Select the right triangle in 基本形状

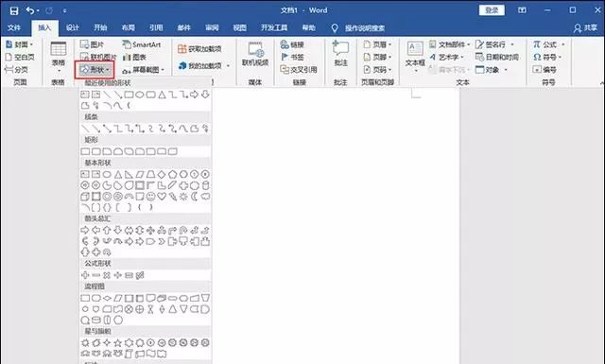coord(129,175)
